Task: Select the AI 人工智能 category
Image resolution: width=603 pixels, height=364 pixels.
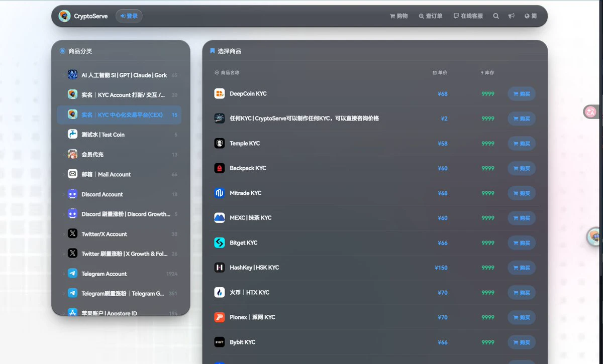Action: (120, 75)
